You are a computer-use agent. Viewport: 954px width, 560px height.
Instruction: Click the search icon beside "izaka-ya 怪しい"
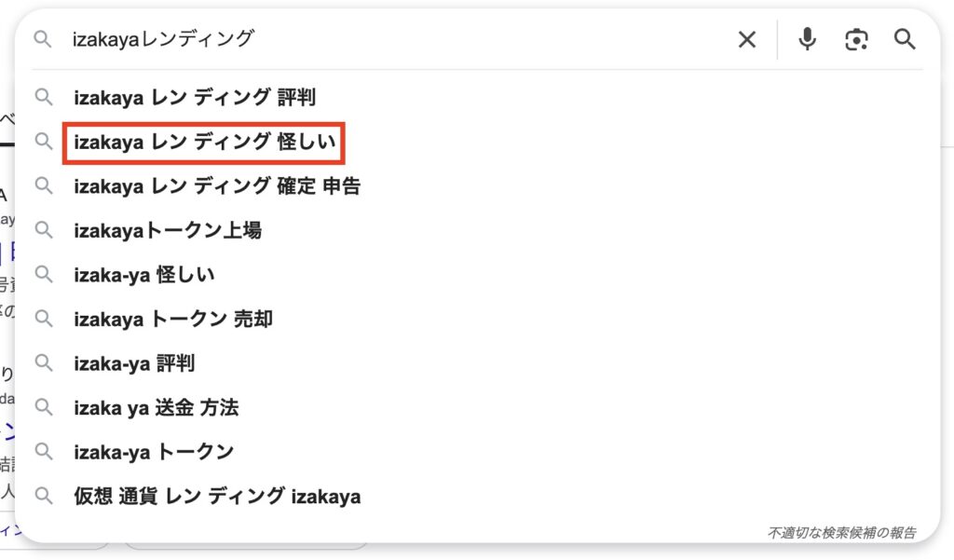(x=44, y=274)
